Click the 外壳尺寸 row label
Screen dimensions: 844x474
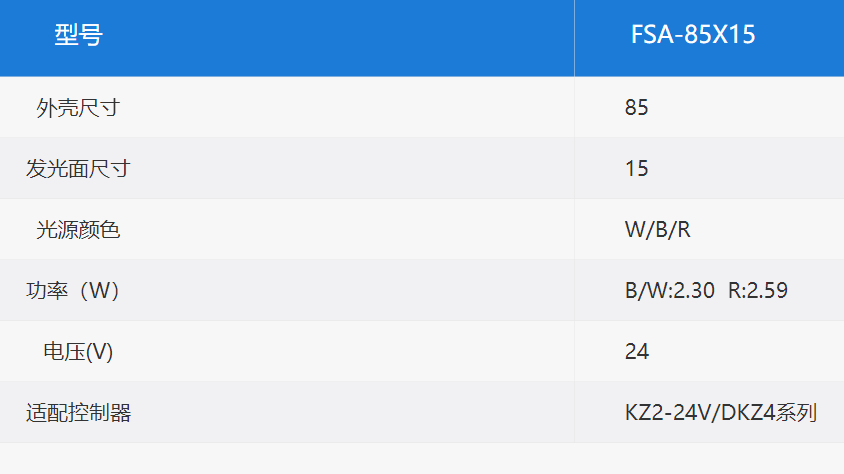78,108
